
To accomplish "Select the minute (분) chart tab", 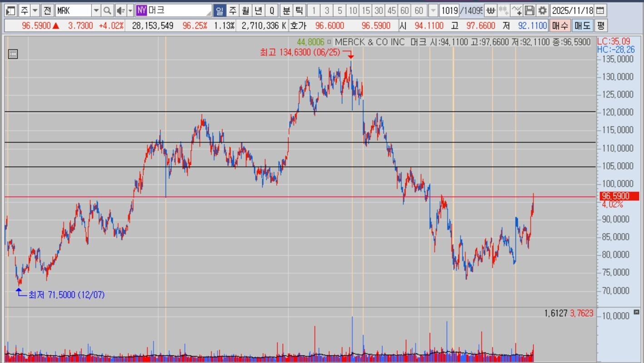I will click(286, 10).
